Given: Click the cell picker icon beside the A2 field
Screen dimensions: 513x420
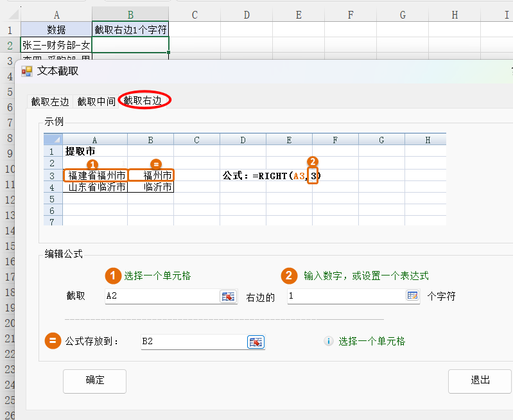Looking at the screenshot, I should [228, 296].
